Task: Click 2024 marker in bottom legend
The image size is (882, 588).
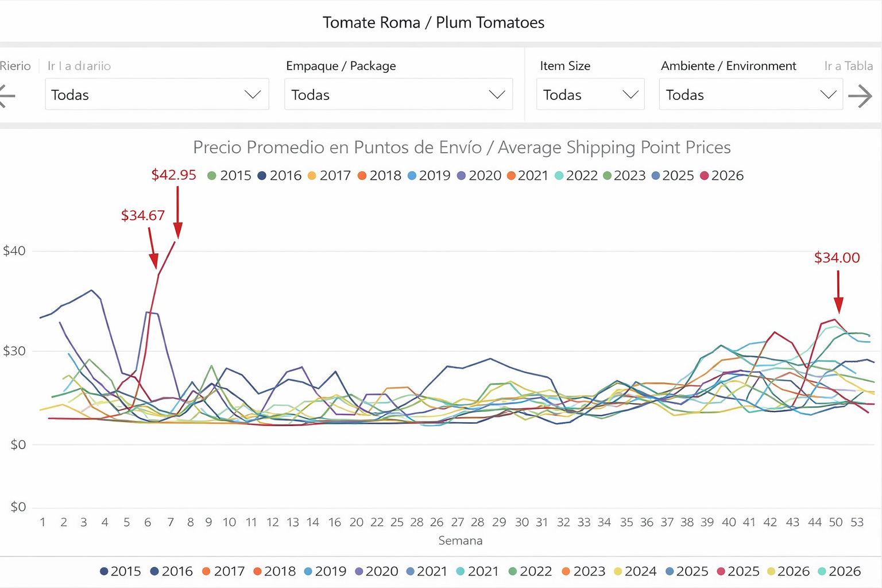Action: (618, 571)
